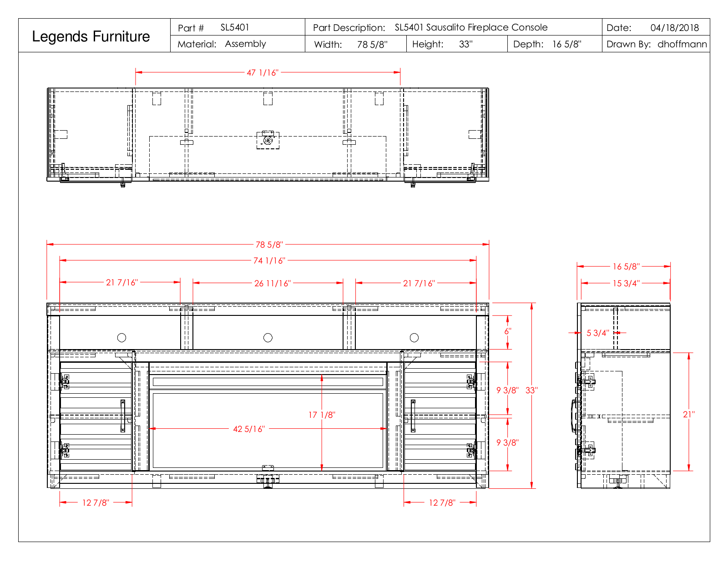Viewport: 728px width, 563px height.
Task: Select the lower 9 3/8" dimension
Action: pos(507,442)
